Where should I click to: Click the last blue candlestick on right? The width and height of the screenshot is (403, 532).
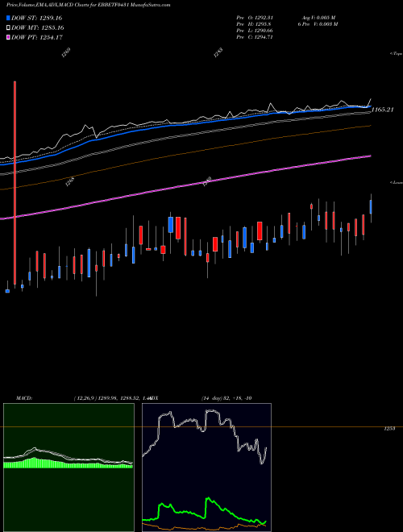(x=371, y=207)
